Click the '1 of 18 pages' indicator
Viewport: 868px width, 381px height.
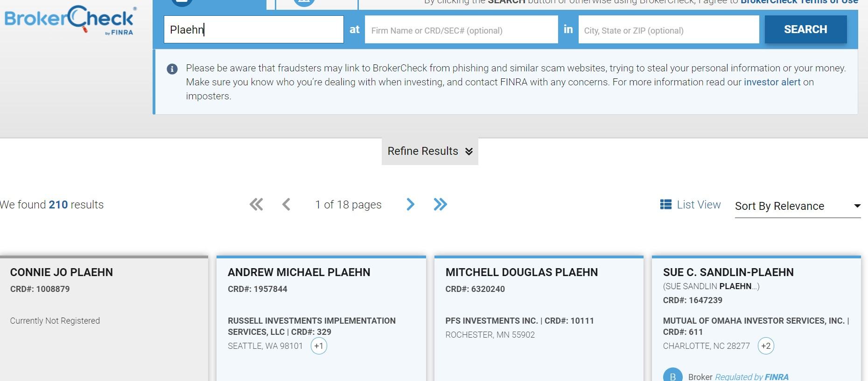pos(348,205)
